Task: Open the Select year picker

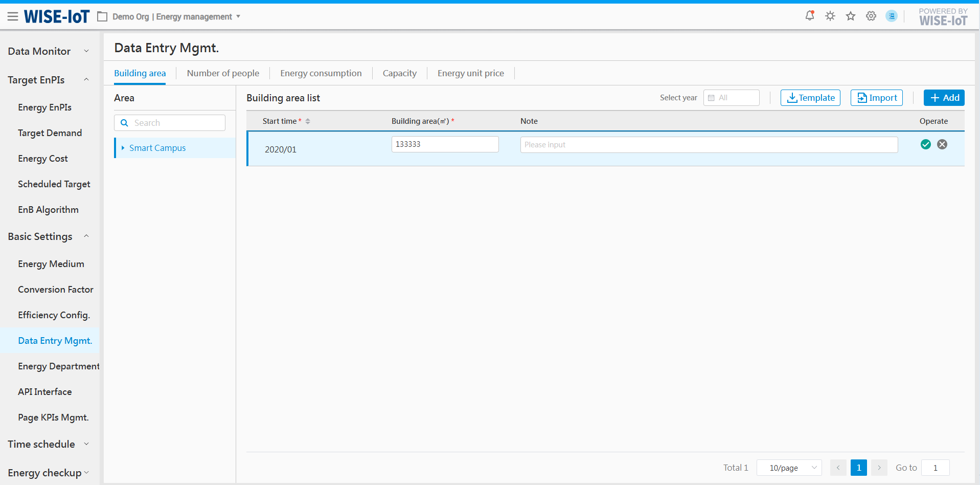Action: [x=731, y=98]
